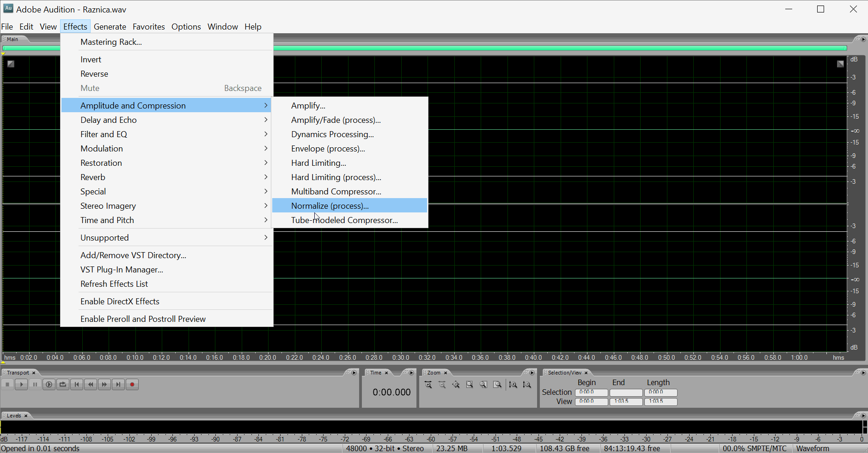Close the Transport panel tab
This screenshot has height=453, width=868.
coord(34,373)
